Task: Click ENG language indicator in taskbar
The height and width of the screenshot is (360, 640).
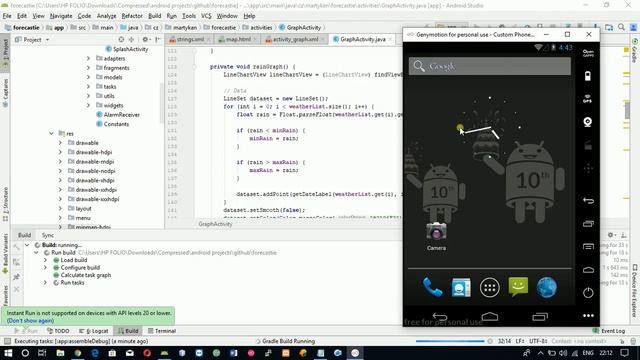Action: point(588,353)
